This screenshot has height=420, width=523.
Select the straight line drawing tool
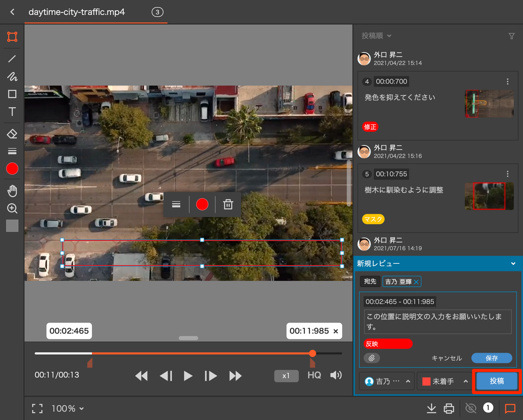[12, 59]
